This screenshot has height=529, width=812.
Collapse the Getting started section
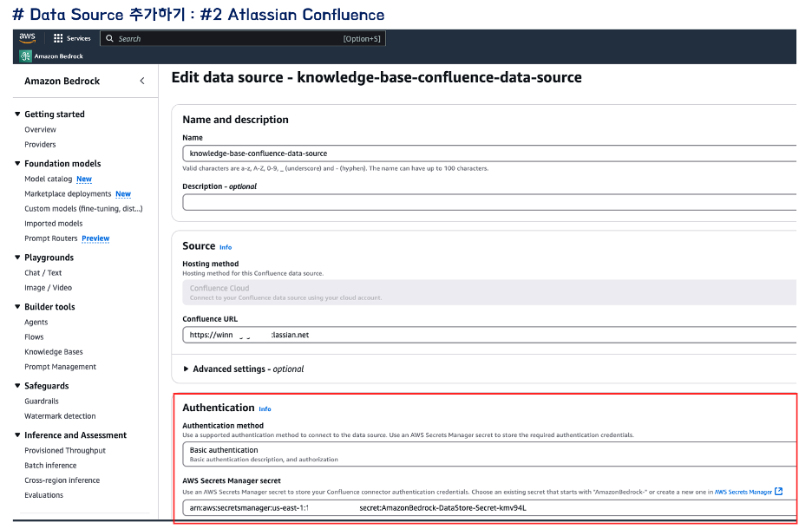(x=17, y=114)
